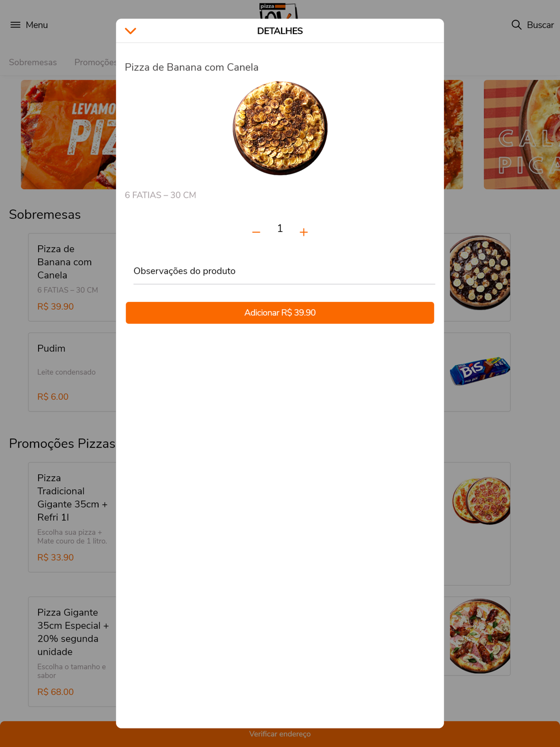Click the Verificar endereço bar
Image resolution: width=560 pixels, height=747 pixels.
pos(280,734)
